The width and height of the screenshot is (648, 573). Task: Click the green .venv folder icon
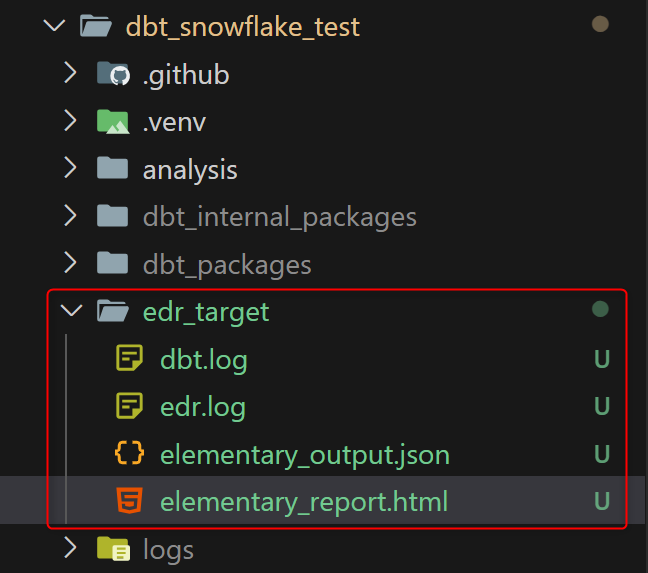[x=113, y=121]
